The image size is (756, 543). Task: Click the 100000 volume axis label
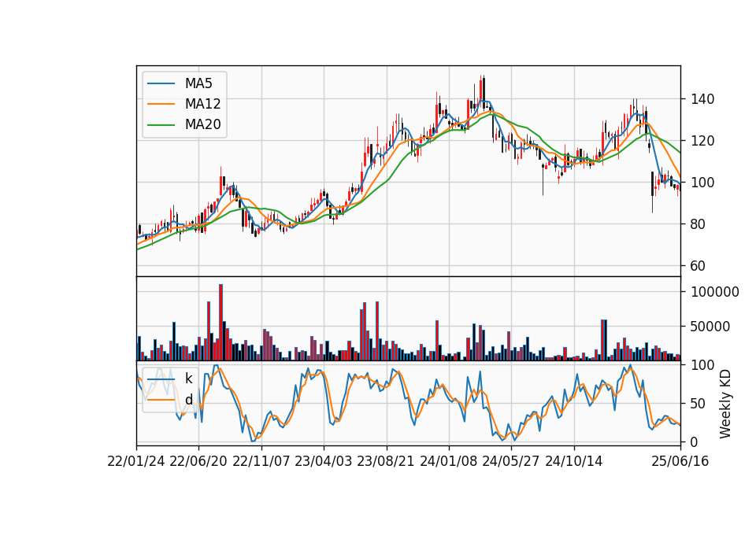tap(714, 292)
